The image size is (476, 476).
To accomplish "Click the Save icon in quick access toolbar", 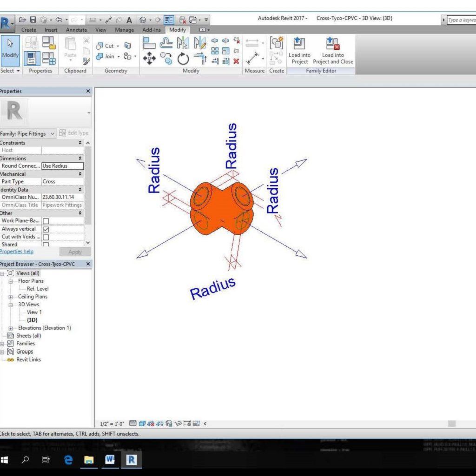I will point(33,20).
